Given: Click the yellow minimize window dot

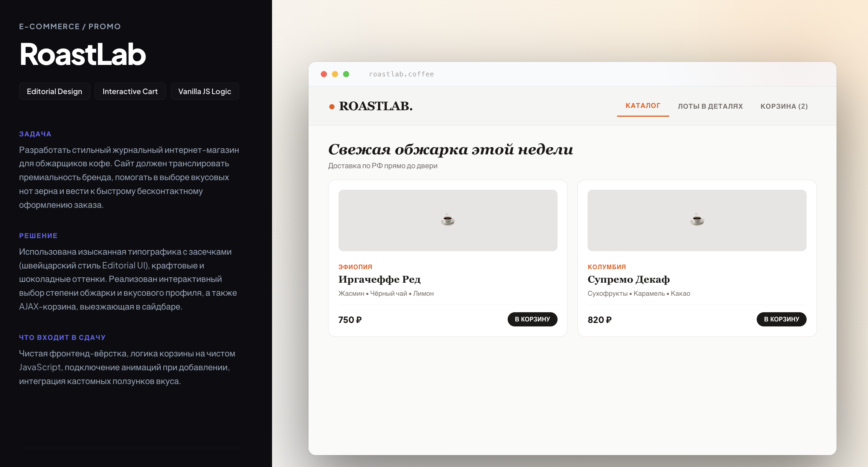Looking at the screenshot, I should pyautogui.click(x=335, y=74).
